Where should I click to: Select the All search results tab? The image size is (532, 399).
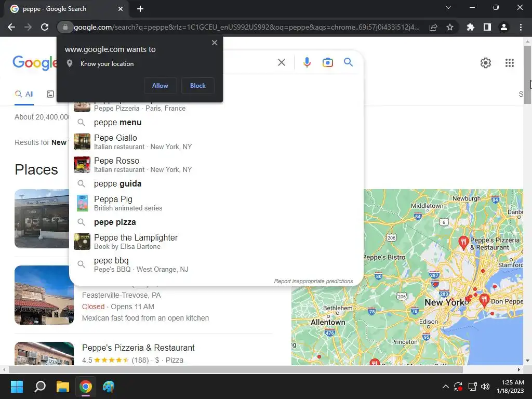click(24, 95)
